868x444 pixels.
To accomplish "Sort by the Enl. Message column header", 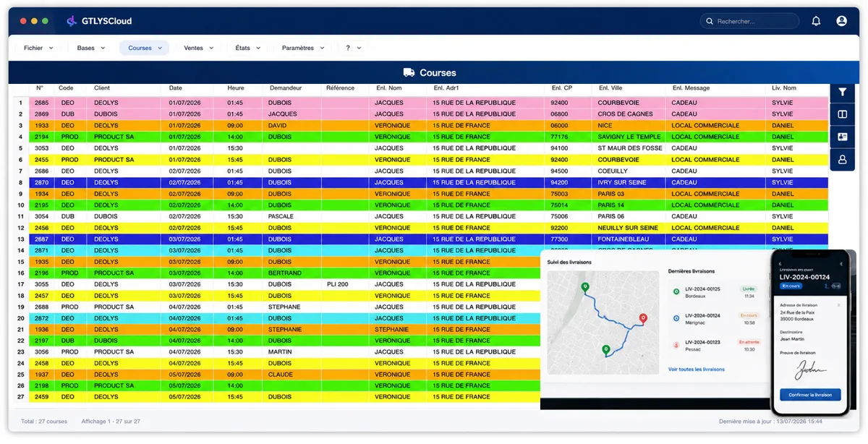I will point(692,88).
